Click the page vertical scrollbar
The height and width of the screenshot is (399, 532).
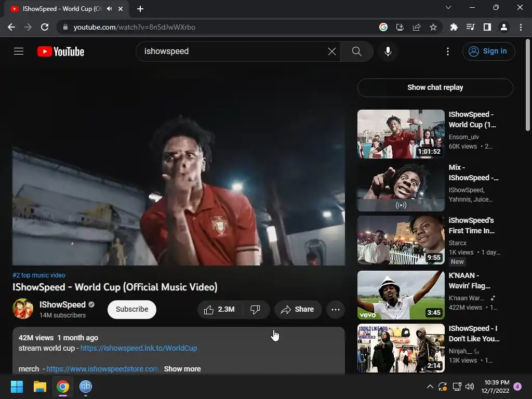[528, 85]
